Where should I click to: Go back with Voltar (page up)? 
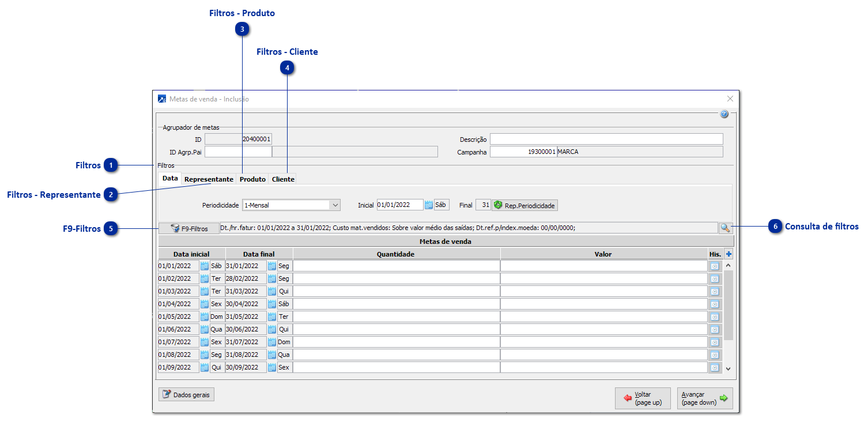click(x=643, y=398)
